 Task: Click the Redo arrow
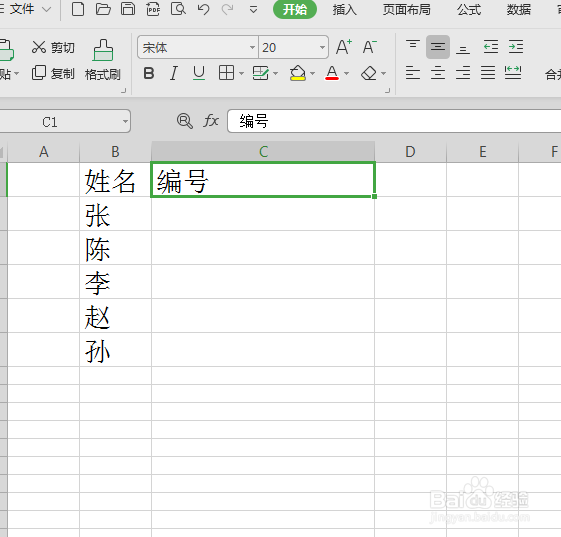coord(228,9)
